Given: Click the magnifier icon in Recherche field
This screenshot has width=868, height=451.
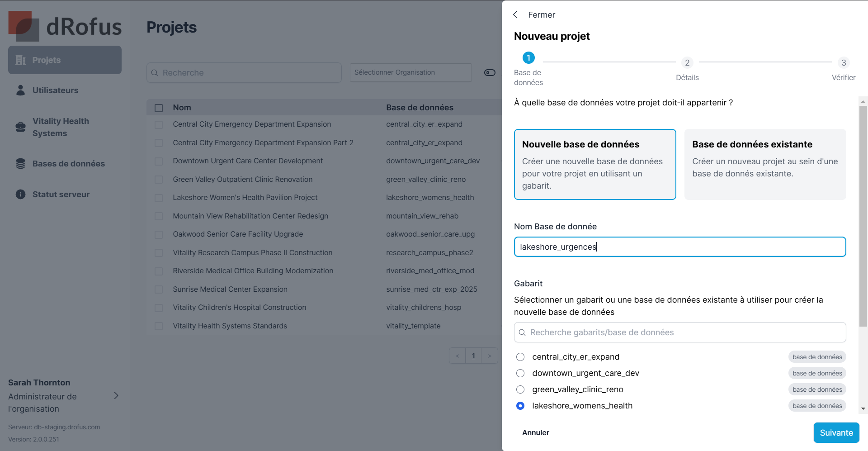Looking at the screenshot, I should tap(155, 73).
